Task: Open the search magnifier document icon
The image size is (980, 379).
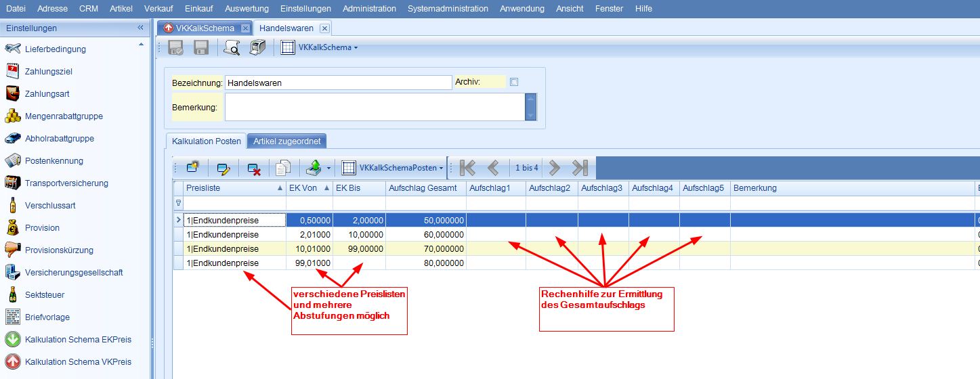Action: point(232,47)
